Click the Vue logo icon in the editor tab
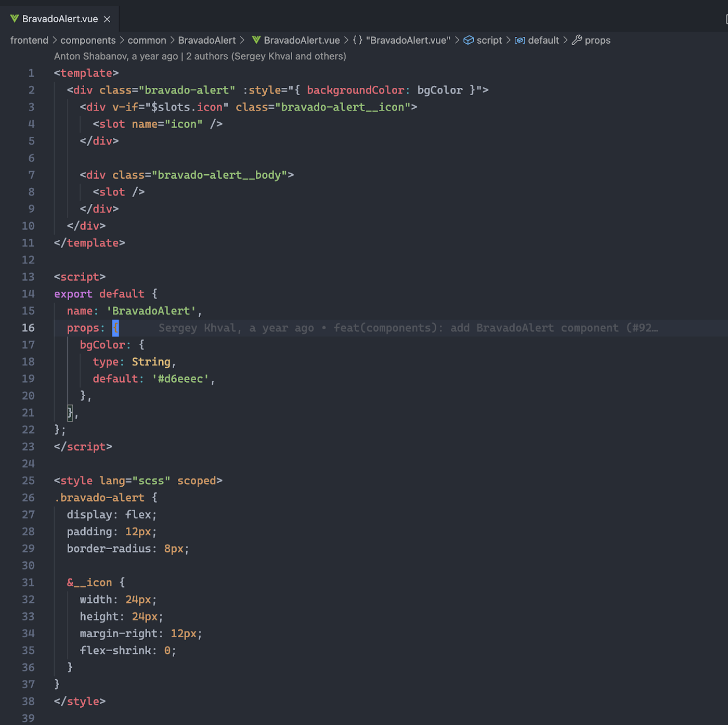728x725 pixels. 15,19
